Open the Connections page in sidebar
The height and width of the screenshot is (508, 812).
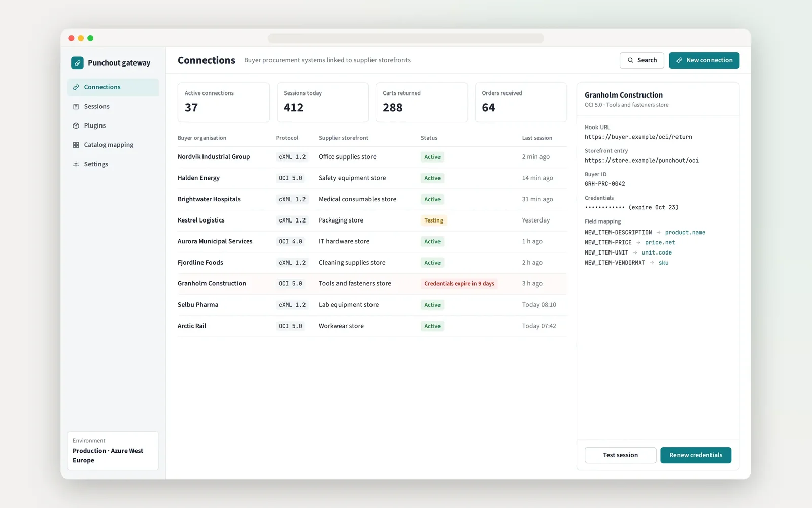click(113, 87)
